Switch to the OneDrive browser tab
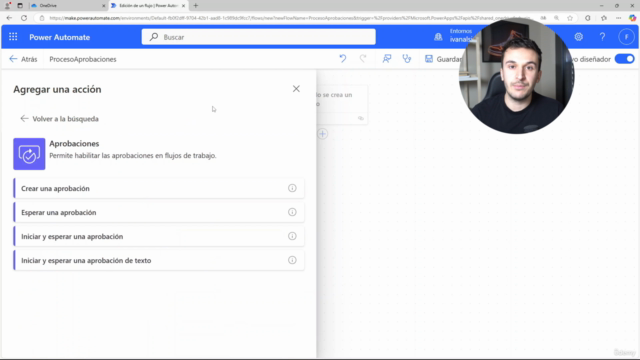 coord(68,6)
